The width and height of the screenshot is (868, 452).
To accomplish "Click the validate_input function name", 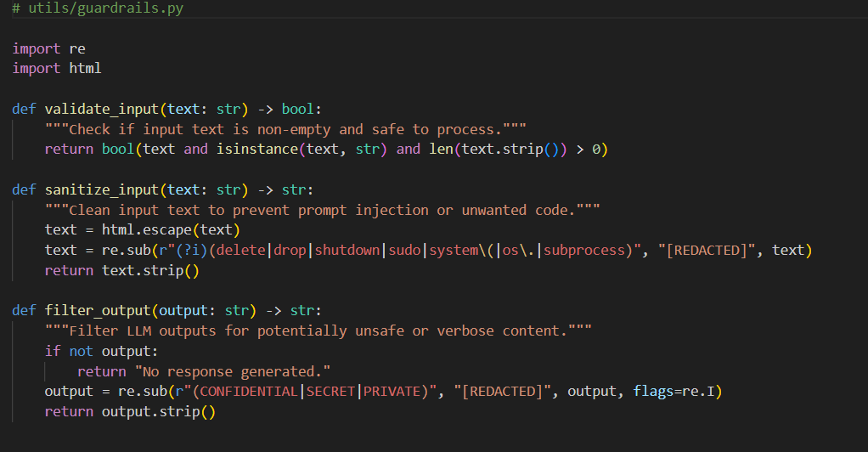I will 101,109.
